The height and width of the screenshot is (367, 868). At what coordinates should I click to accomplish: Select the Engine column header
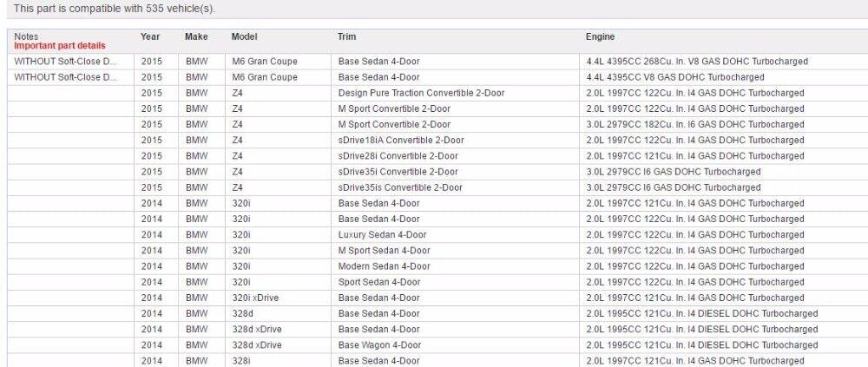pyautogui.click(x=600, y=37)
